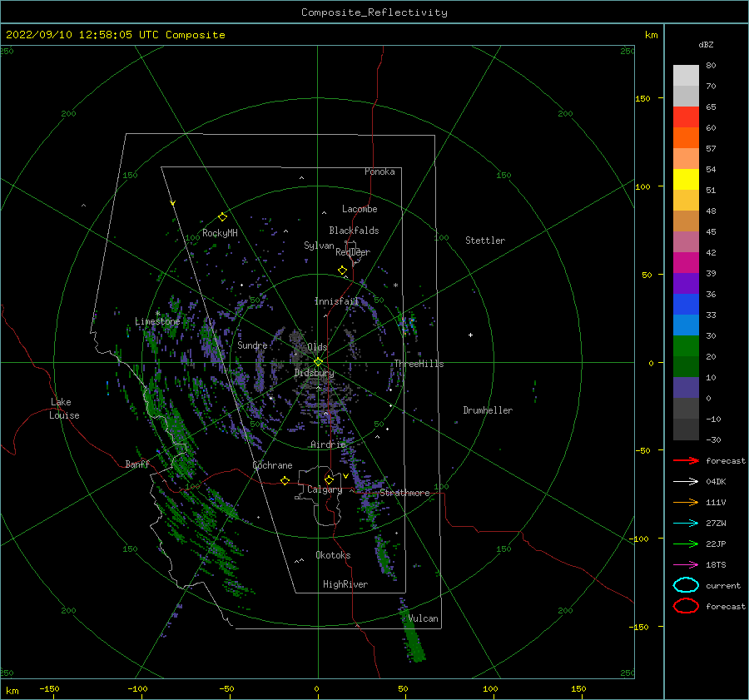Click the Okotoks label
Viewport: 749px width, 700px height.
click(x=333, y=554)
